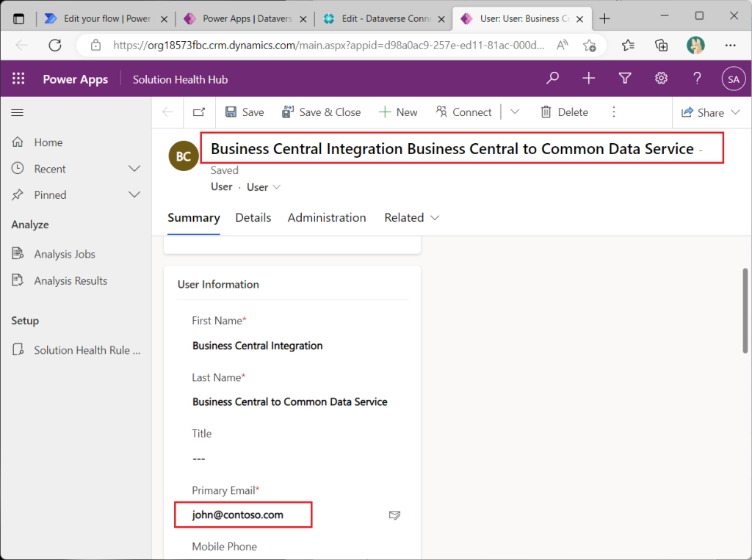Click the Connect command
The width and height of the screenshot is (752, 560).
[x=464, y=112]
